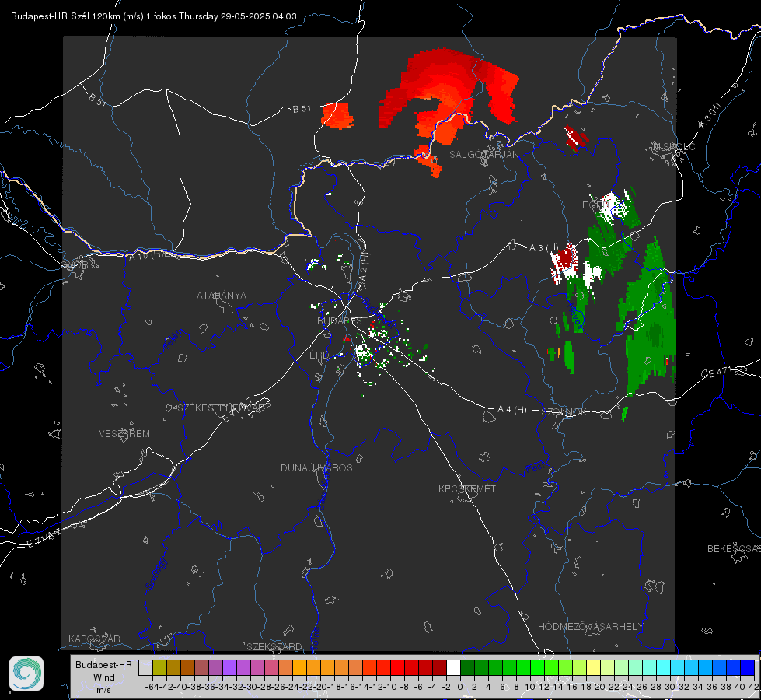This screenshot has height=700, width=761.
Task: Click the ERD town label
Action: coord(319,355)
